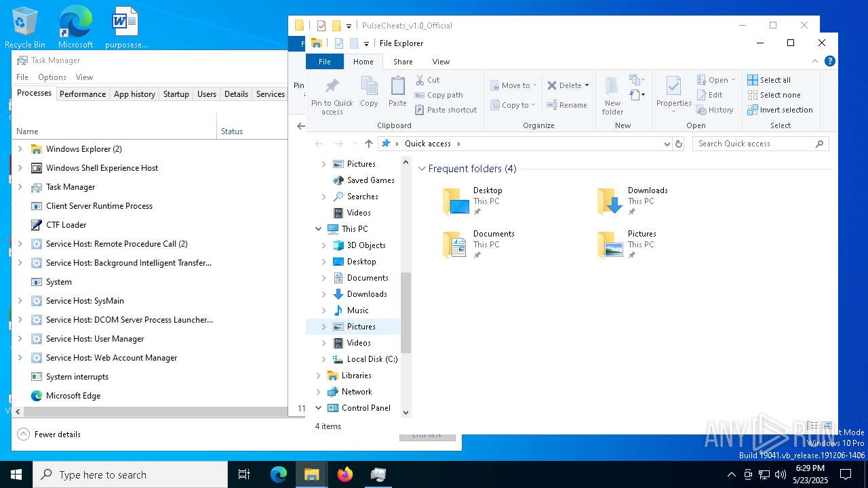Open the Desktop frequent folder
The image size is (868, 488).
coord(473,201)
